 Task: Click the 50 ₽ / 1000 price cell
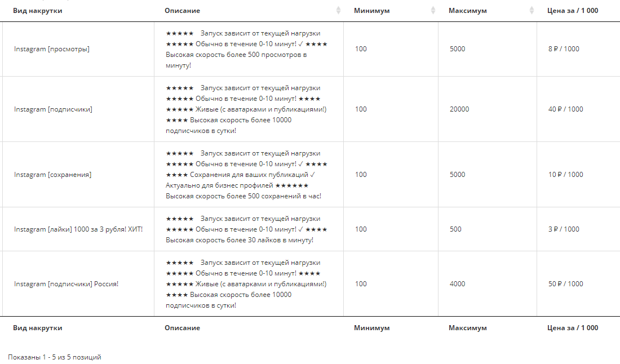[565, 284]
